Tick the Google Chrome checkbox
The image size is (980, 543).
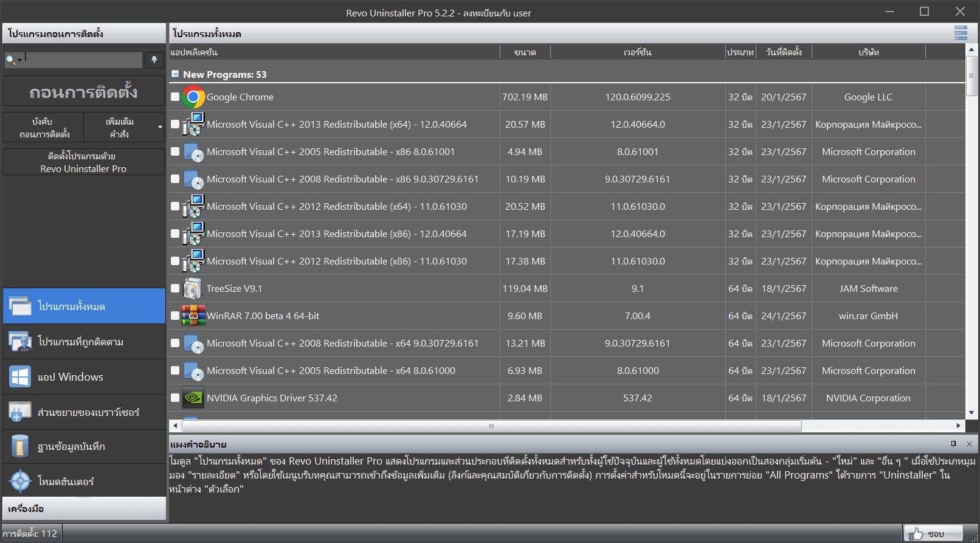pos(175,97)
